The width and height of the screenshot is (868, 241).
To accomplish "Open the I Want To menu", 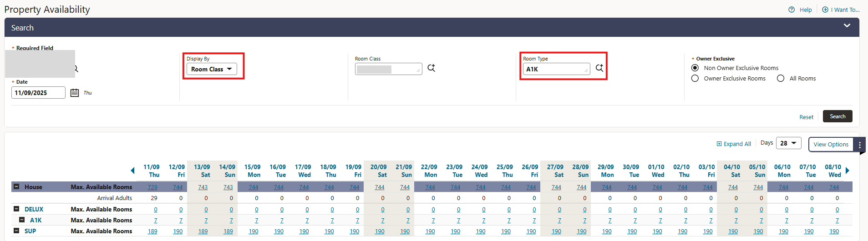I will [x=841, y=10].
